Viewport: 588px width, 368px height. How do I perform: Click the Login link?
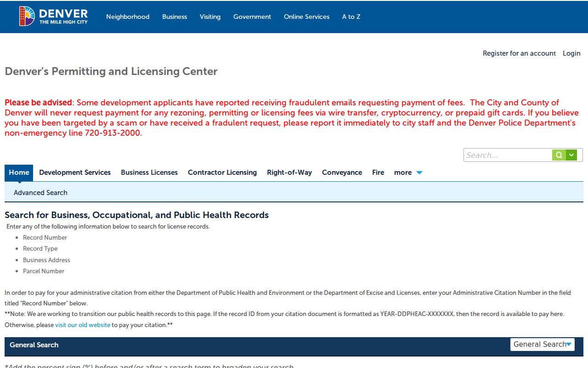571,53
